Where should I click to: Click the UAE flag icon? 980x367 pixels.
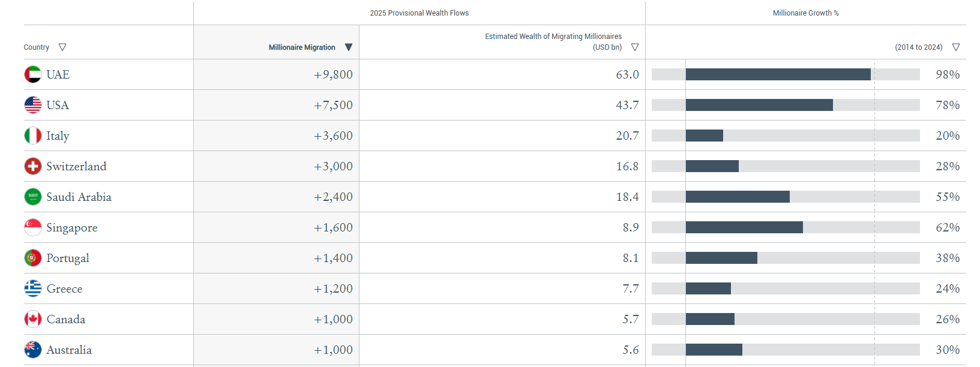33,74
